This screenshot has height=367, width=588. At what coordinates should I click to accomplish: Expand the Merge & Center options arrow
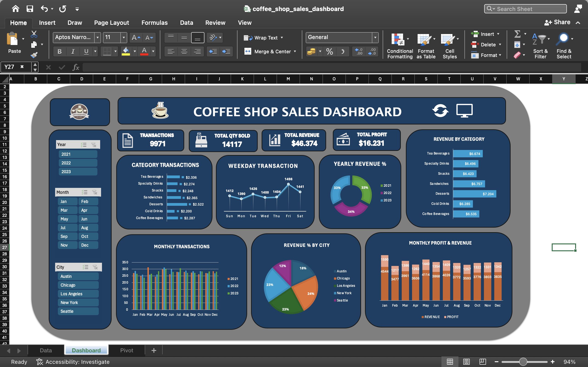pos(295,51)
